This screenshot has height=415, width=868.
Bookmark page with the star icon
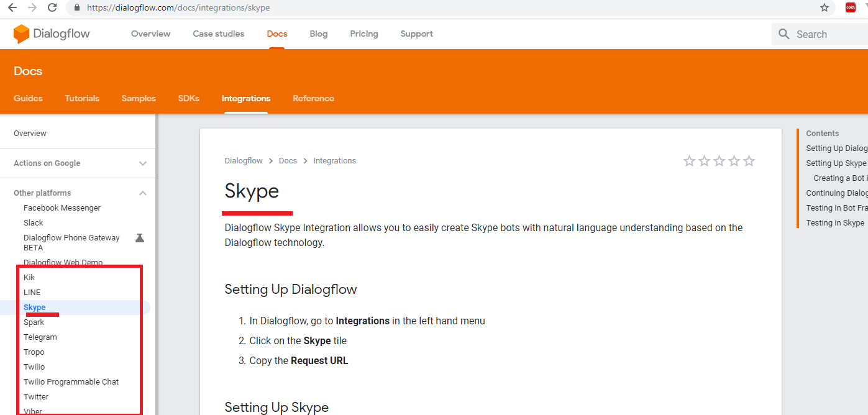825,8
